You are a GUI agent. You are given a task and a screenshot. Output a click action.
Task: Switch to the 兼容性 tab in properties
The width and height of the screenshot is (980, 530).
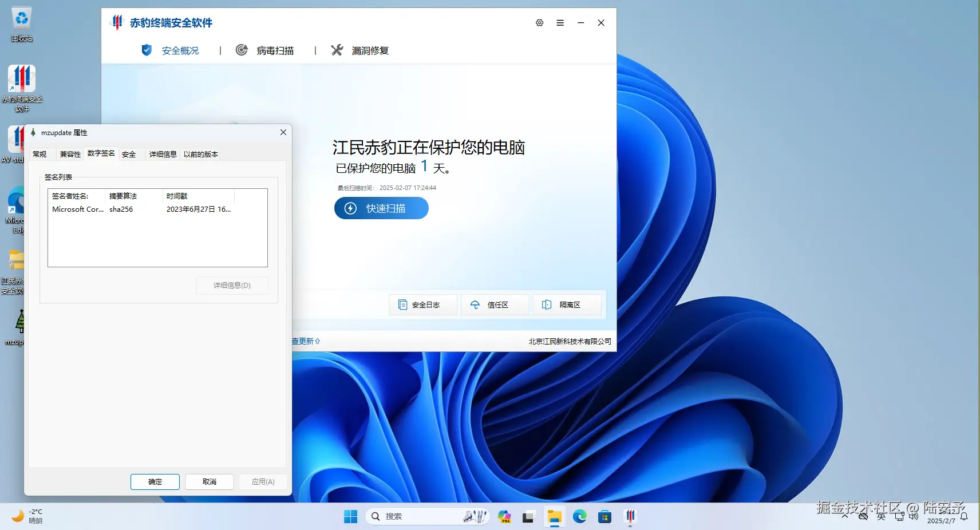[x=70, y=154]
